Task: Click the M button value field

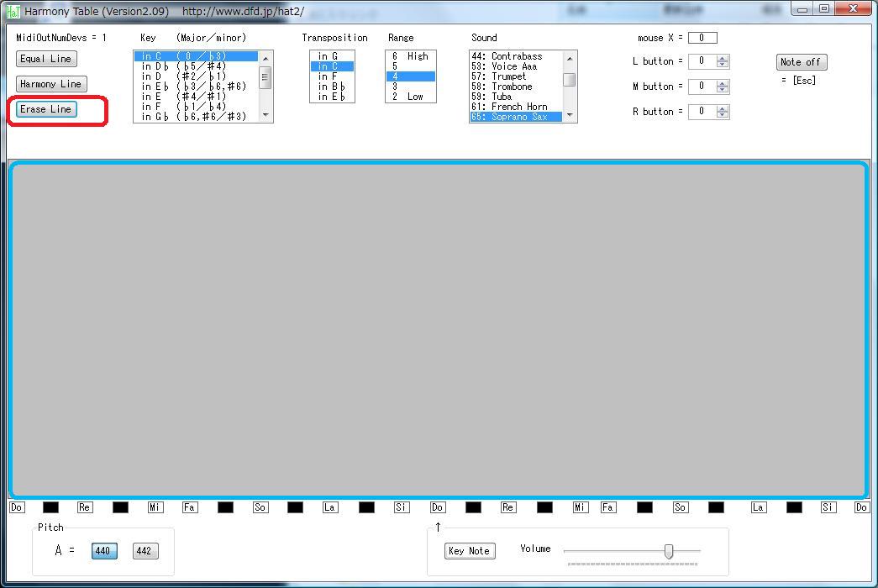Action: click(x=702, y=87)
